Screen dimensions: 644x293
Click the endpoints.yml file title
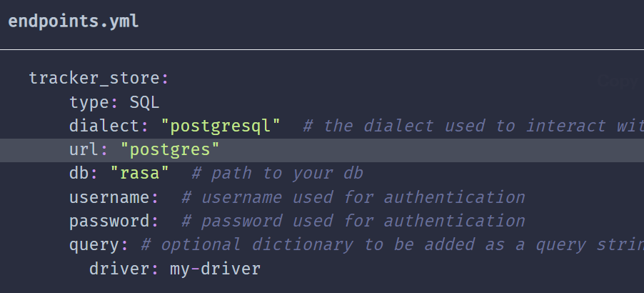click(74, 21)
